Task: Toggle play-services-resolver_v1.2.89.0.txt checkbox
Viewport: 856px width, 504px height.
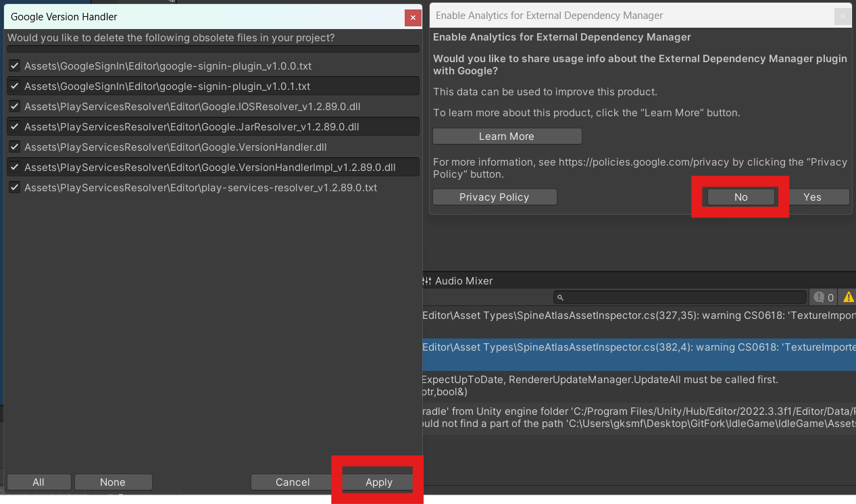Action: click(14, 188)
